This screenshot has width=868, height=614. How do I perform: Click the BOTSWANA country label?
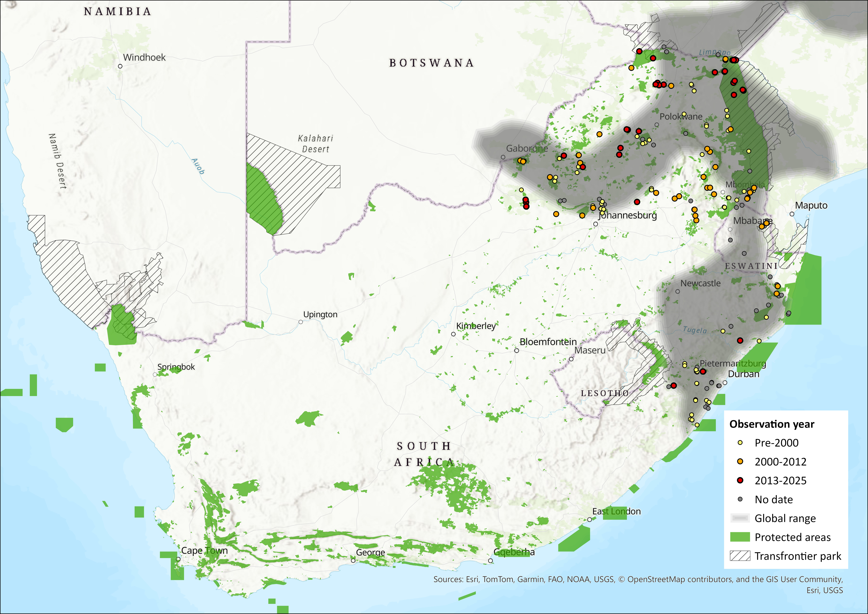[x=431, y=63]
